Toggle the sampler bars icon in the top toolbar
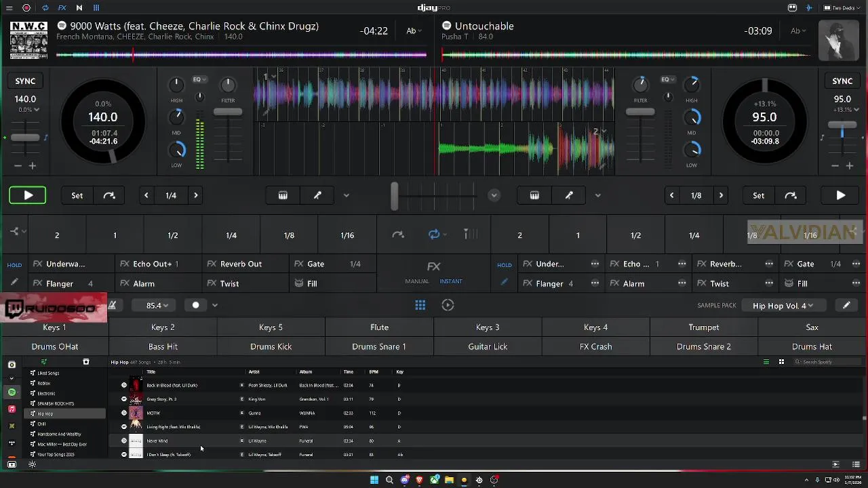Screen dimensions: 868x488 (x=96, y=7)
